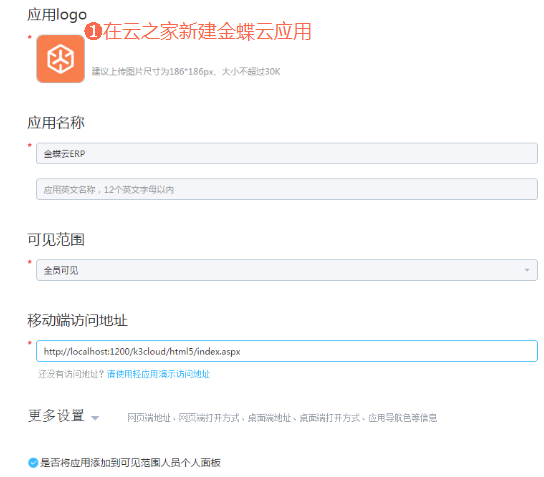Expand 更多设置 section

point(63,416)
